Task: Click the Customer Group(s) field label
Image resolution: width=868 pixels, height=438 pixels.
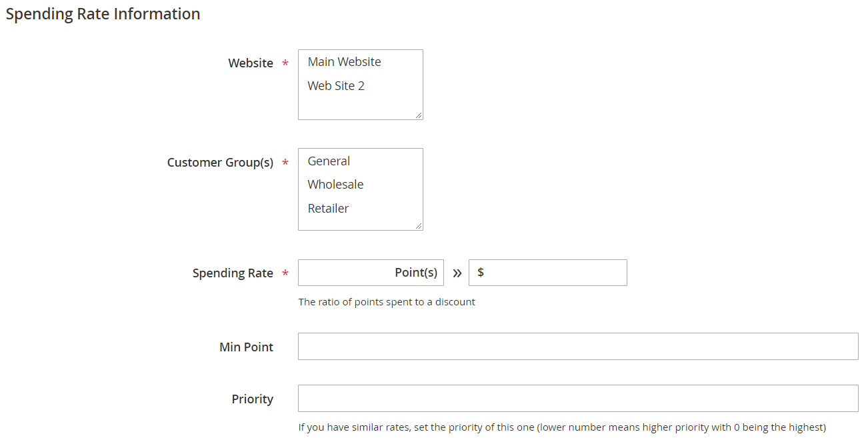Action: point(220,163)
